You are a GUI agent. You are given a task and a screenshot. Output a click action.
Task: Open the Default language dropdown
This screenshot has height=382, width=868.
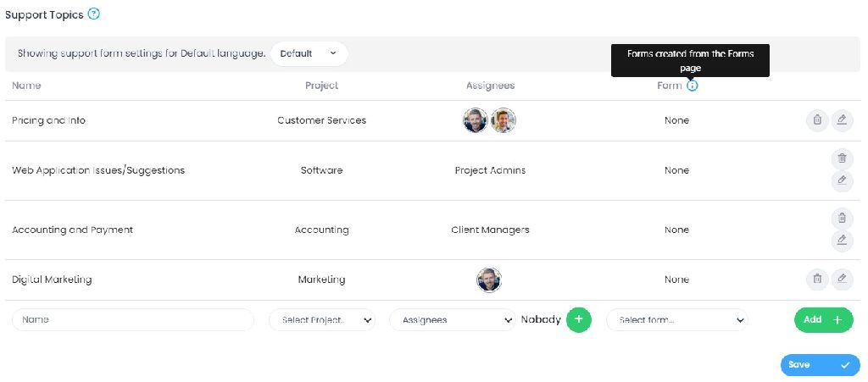coord(309,53)
